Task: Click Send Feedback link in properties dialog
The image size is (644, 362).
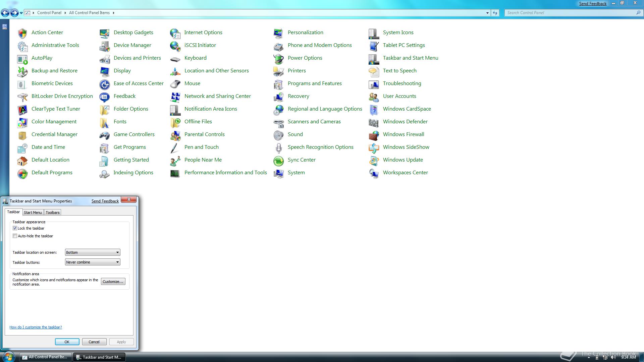Action: click(x=105, y=201)
